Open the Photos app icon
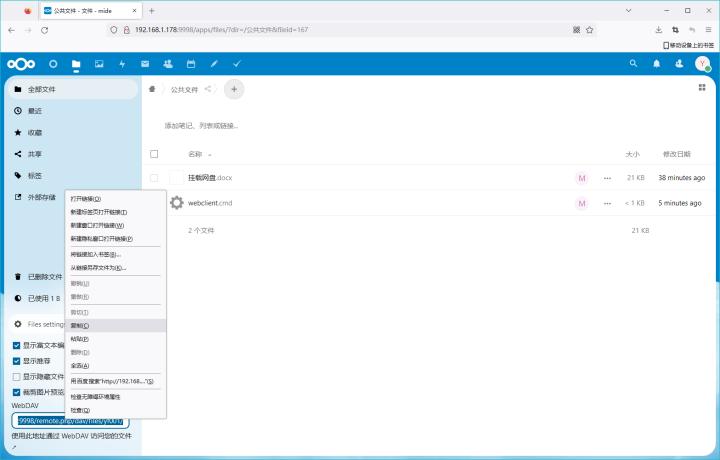The width and height of the screenshot is (720, 460). coord(99,64)
